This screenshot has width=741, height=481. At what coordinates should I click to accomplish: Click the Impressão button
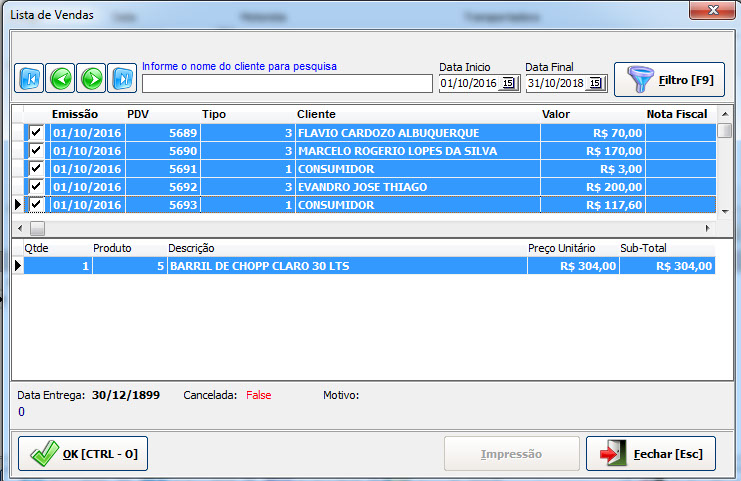point(510,454)
